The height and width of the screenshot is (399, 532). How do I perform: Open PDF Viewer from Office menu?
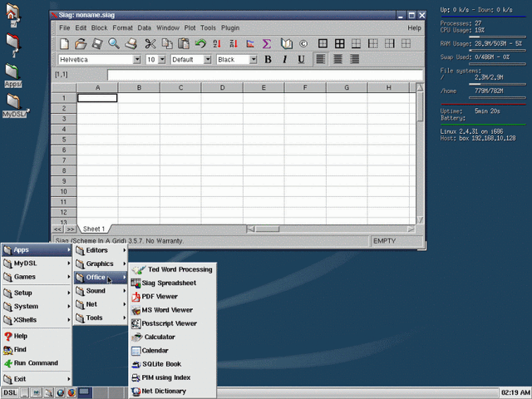[172, 297]
